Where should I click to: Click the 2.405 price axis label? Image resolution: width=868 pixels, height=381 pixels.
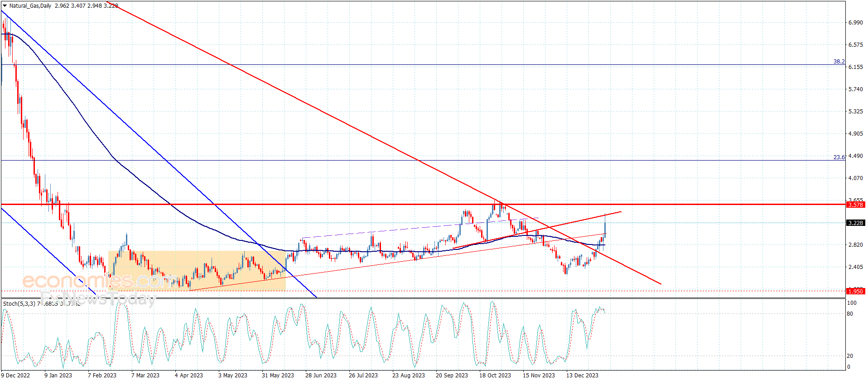coord(855,267)
